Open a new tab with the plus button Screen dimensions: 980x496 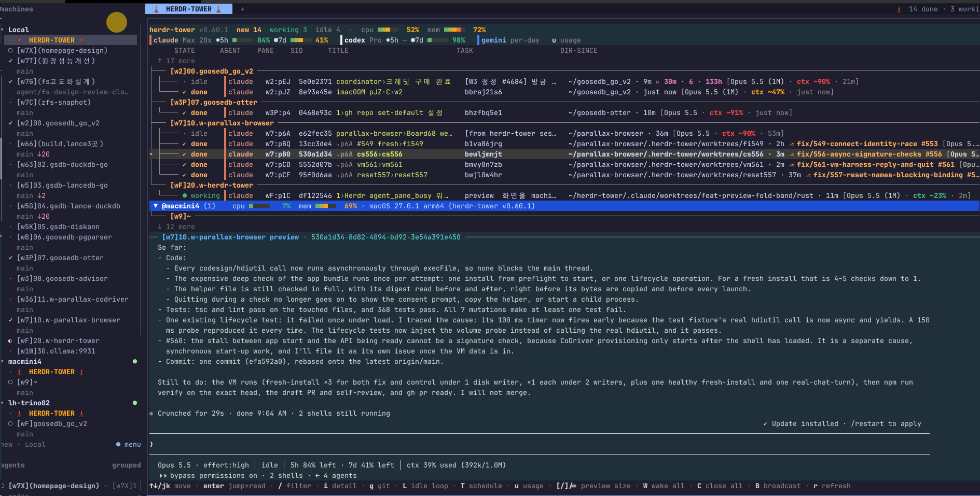point(242,9)
